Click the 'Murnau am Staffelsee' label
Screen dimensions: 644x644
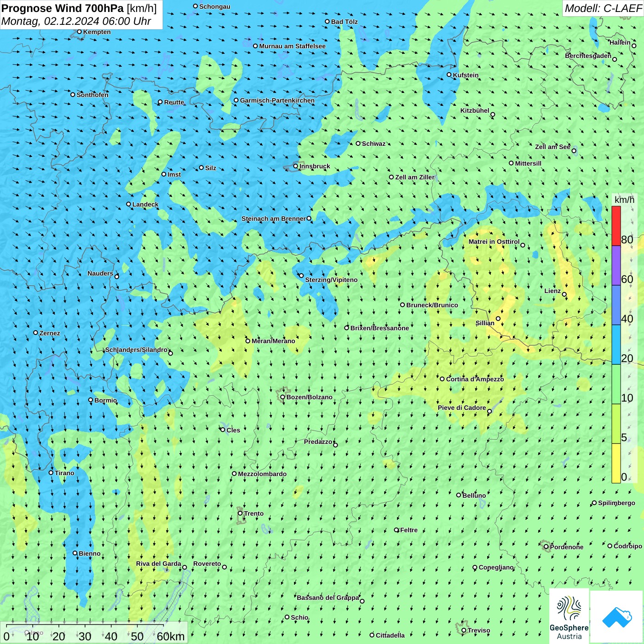(x=293, y=46)
